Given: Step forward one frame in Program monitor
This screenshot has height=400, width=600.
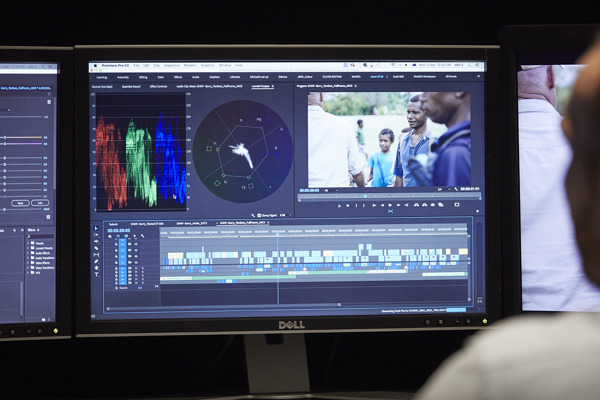Looking at the screenshot, I should 398,205.
